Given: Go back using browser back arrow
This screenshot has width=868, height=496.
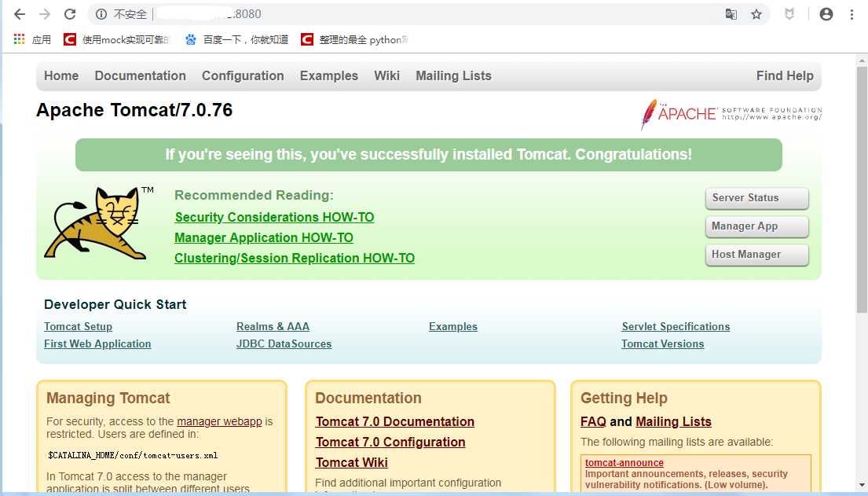Looking at the screenshot, I should [x=20, y=14].
